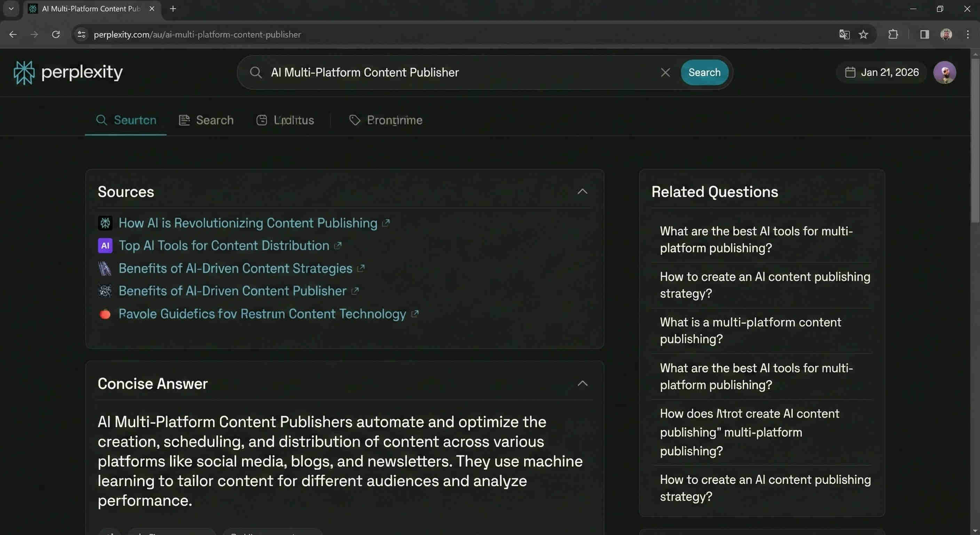Click the Perplexity logo icon

coord(24,72)
